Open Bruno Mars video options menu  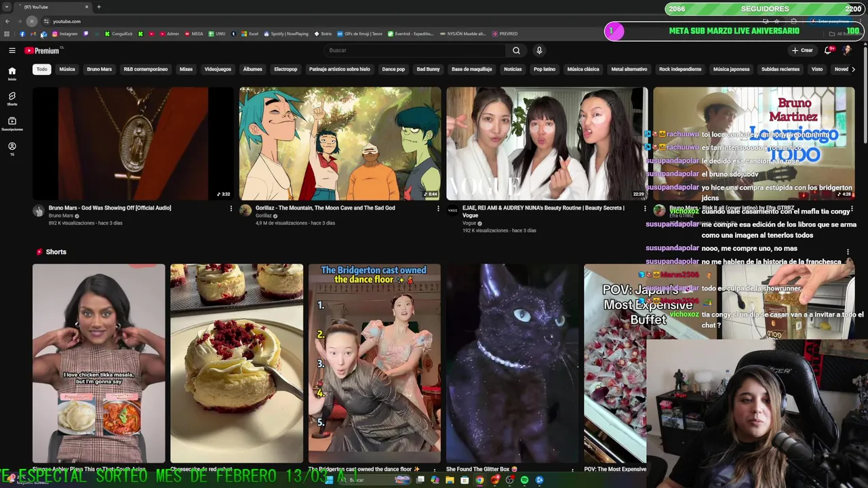(x=231, y=209)
